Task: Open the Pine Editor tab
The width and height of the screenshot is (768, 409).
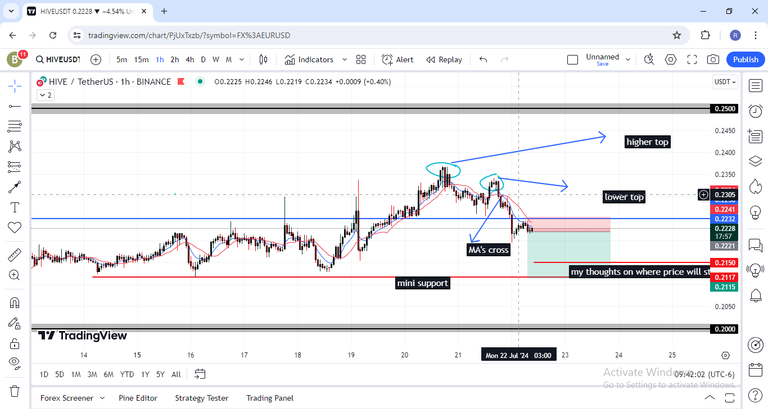Action: pos(138,398)
